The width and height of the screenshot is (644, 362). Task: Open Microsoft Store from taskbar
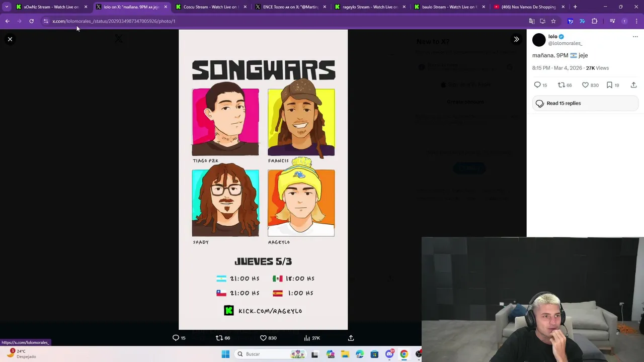pos(374,354)
